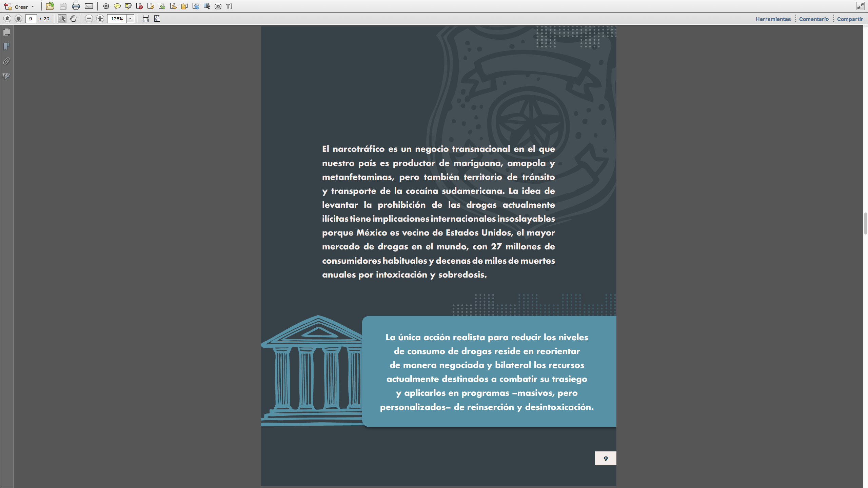Screen dimensions: 868x488
Task: Select the typewriter tool icon
Action: [x=218, y=6]
